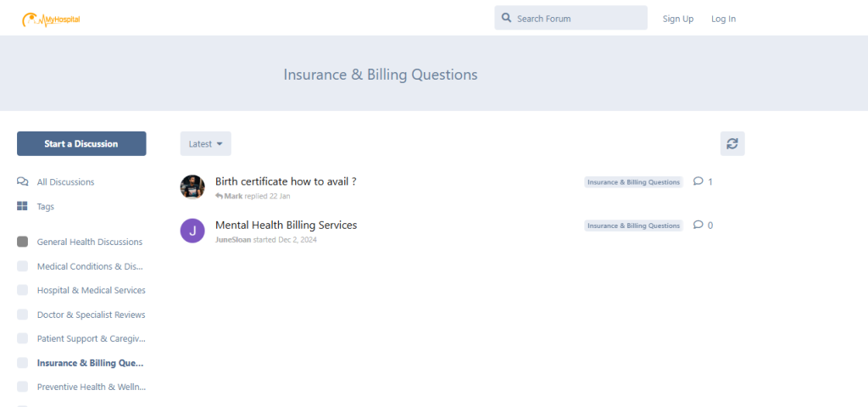The height and width of the screenshot is (407, 868).
Task: Select Patient Support & Caregiv... tag
Action: tap(92, 338)
